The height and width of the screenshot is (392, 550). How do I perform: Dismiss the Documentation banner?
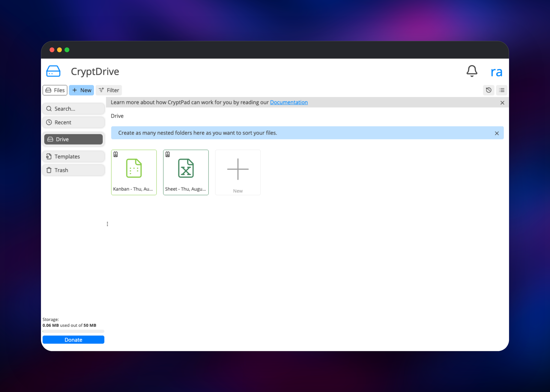502,103
